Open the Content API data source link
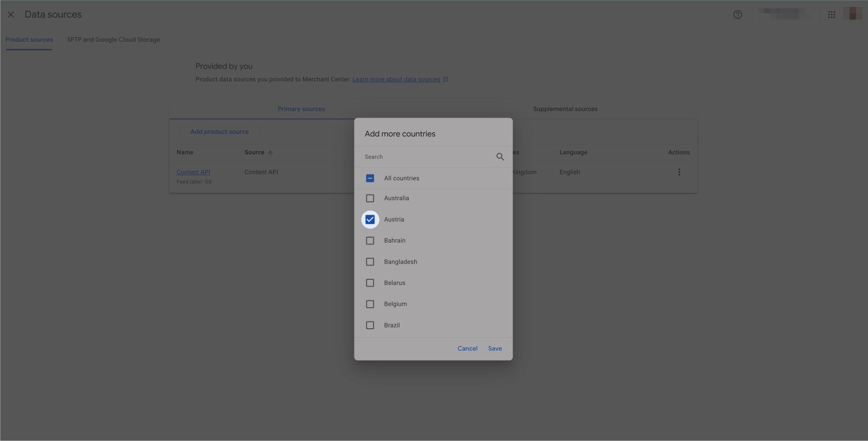The height and width of the screenshot is (441, 868). [193, 172]
